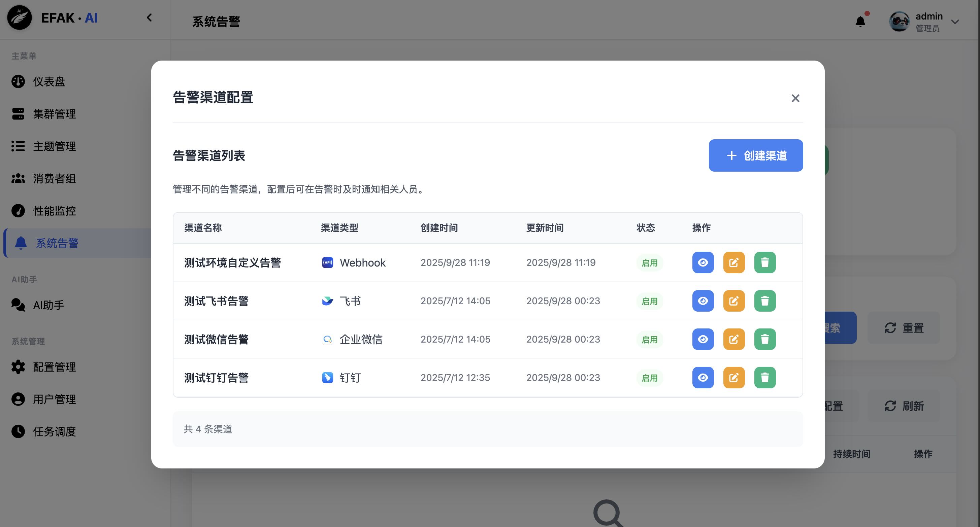
Task: Click the eye icon for 测试飞书告警
Action: (x=703, y=301)
